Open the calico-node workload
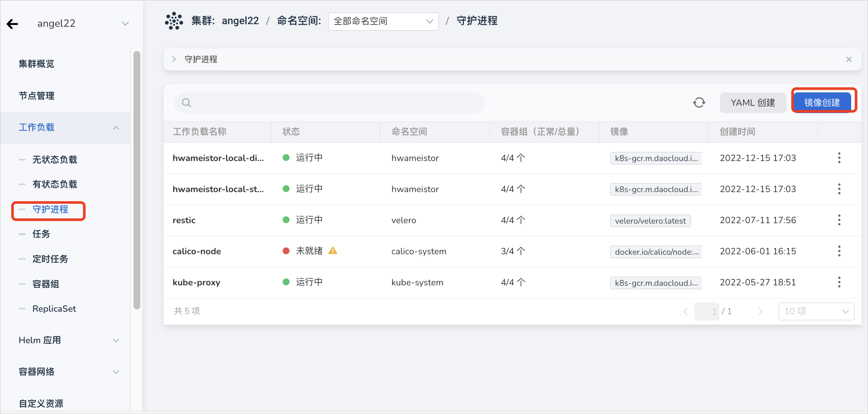This screenshot has height=414, width=868. (197, 251)
